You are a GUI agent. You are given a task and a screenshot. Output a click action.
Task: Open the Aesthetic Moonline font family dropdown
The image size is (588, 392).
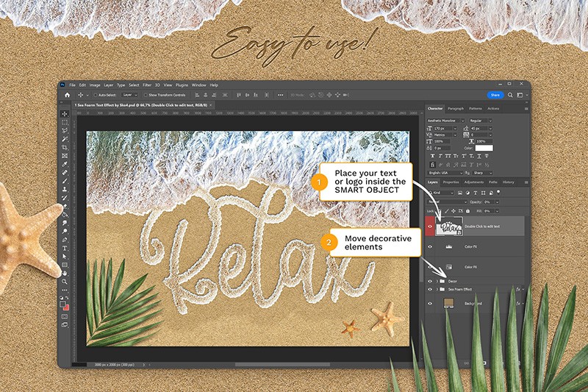click(x=445, y=120)
